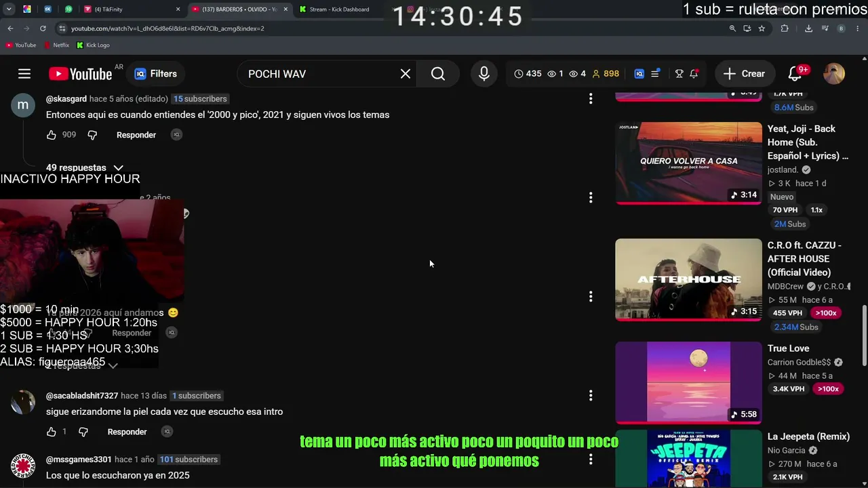
Task: Play the Yeat, Joji Back Home thumbnail
Action: point(688,163)
